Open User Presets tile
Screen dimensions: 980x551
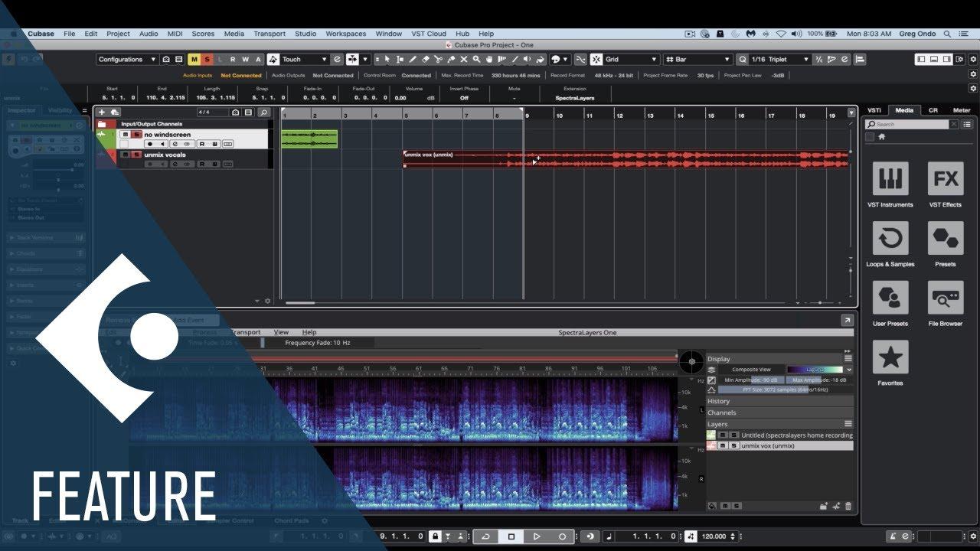pyautogui.click(x=890, y=298)
